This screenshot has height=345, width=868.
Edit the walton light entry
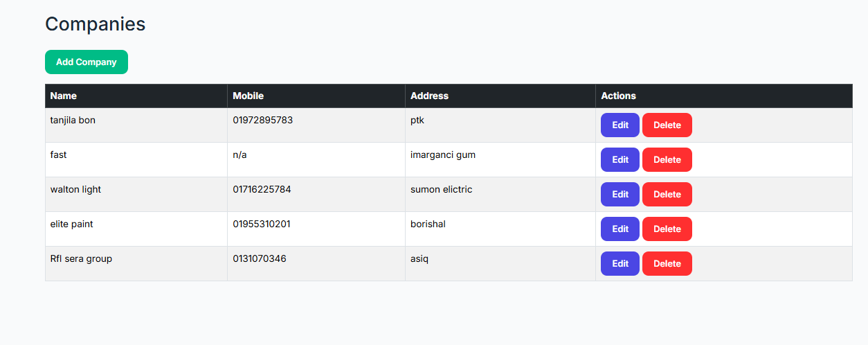coord(620,195)
